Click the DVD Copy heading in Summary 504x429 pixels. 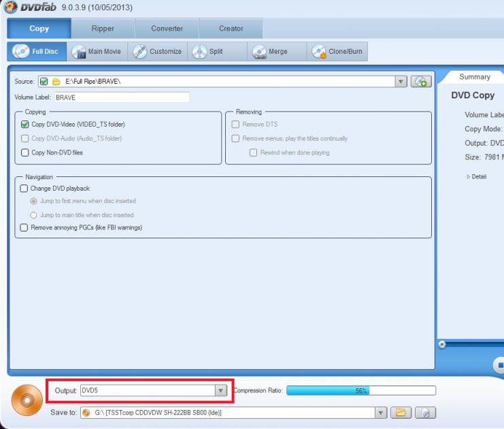pyautogui.click(x=473, y=95)
